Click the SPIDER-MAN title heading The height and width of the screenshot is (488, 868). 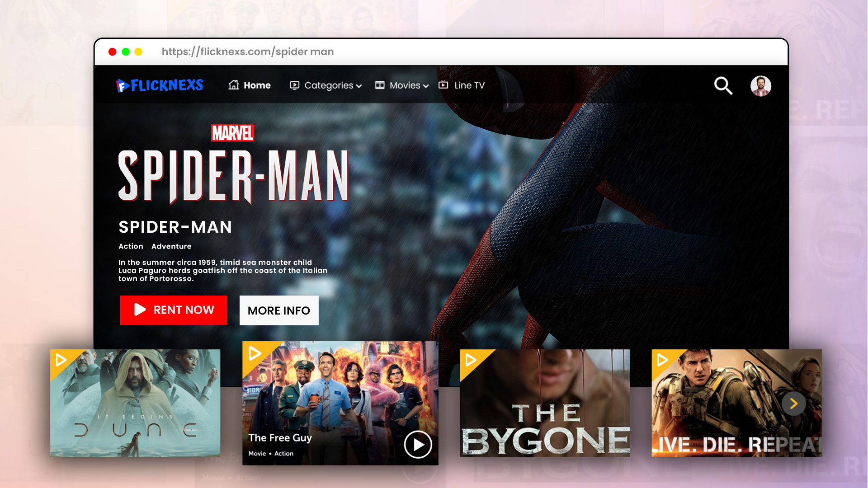pos(175,227)
